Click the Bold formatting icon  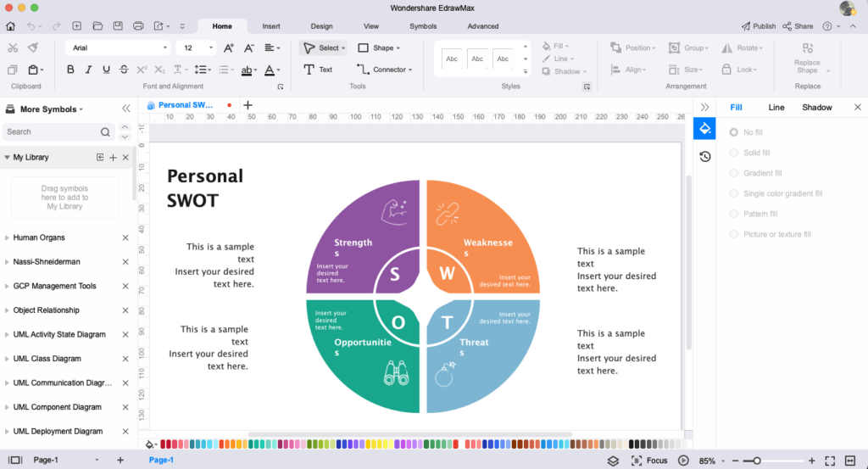pyautogui.click(x=70, y=70)
